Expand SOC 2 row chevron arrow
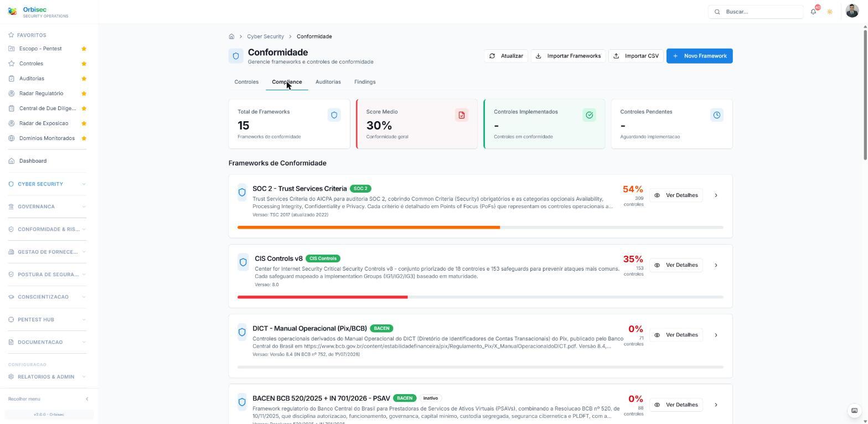Screen dimensions: 868x424 pyautogui.click(x=716, y=195)
